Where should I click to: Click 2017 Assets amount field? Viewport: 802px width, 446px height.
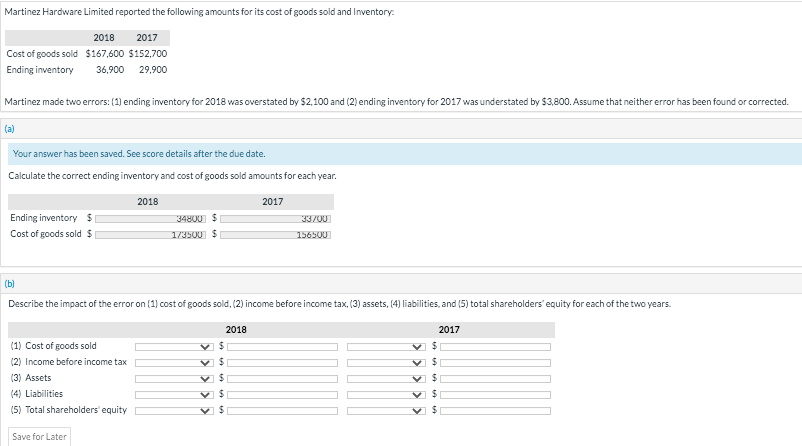496,379
